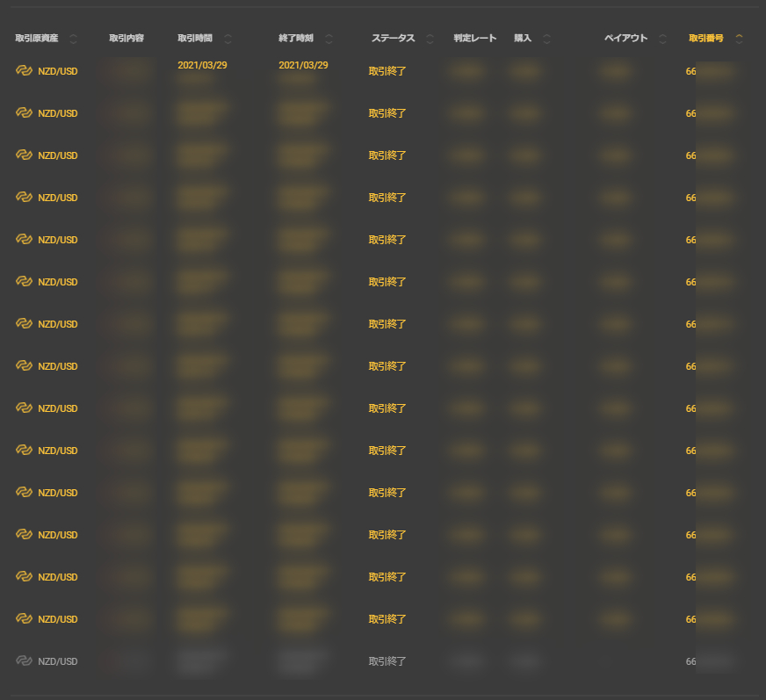This screenshot has height=700, width=766.
Task: Click NZD/USD text in the 2021/03/29 row
Action: point(58,71)
